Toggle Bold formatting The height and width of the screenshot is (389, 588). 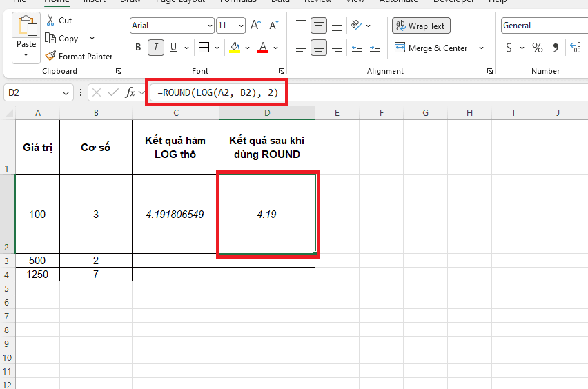(x=138, y=47)
